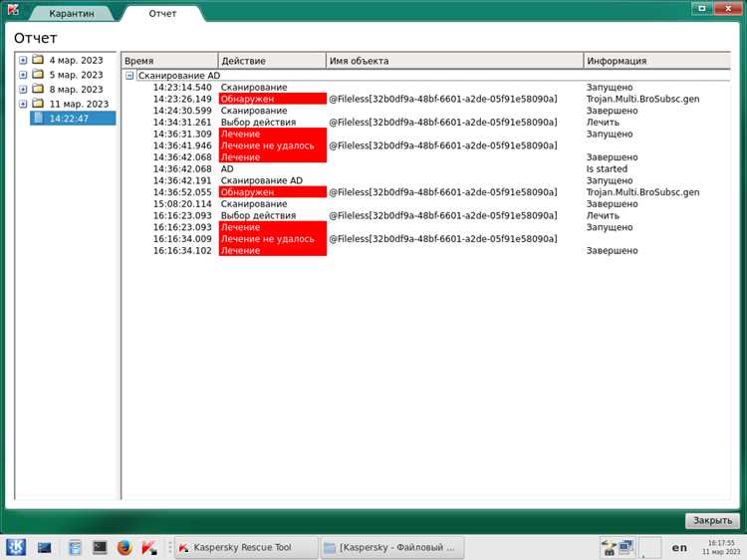Screen dimensions: 747x560
Task: Click the en keyboard layout indicator
Action: click(x=679, y=548)
